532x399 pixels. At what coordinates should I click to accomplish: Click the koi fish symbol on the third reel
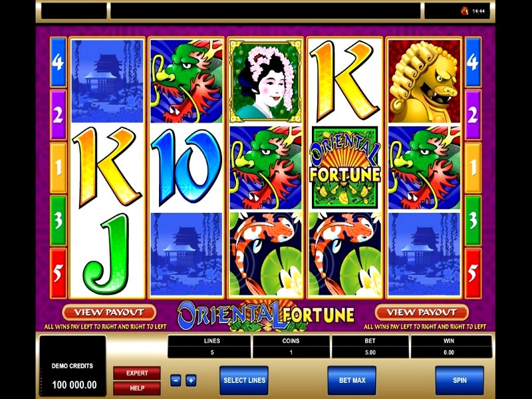(x=265, y=255)
